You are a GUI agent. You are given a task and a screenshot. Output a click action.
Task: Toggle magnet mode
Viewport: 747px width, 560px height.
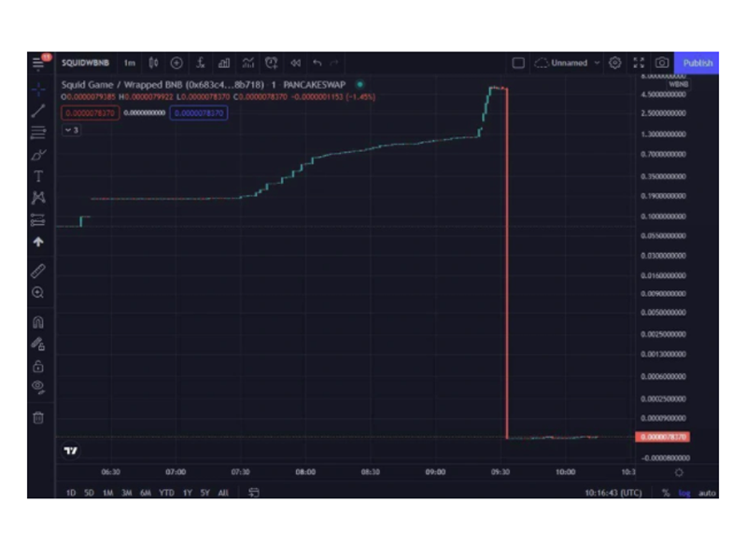38,322
